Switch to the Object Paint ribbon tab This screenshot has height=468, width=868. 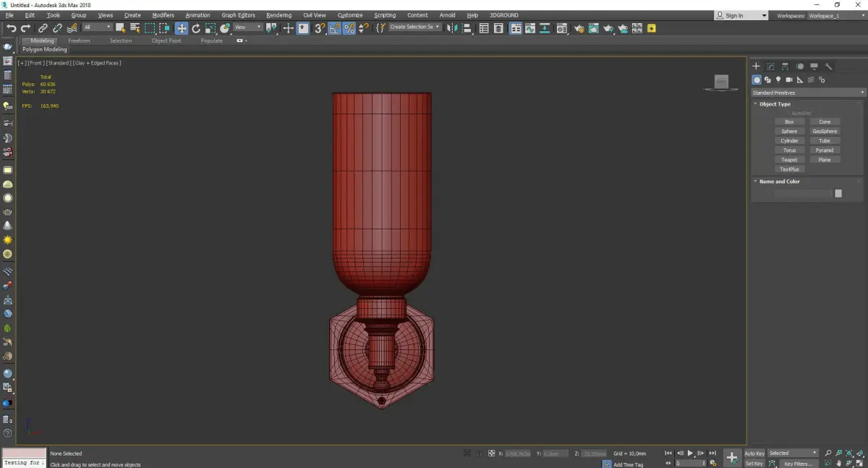click(166, 41)
